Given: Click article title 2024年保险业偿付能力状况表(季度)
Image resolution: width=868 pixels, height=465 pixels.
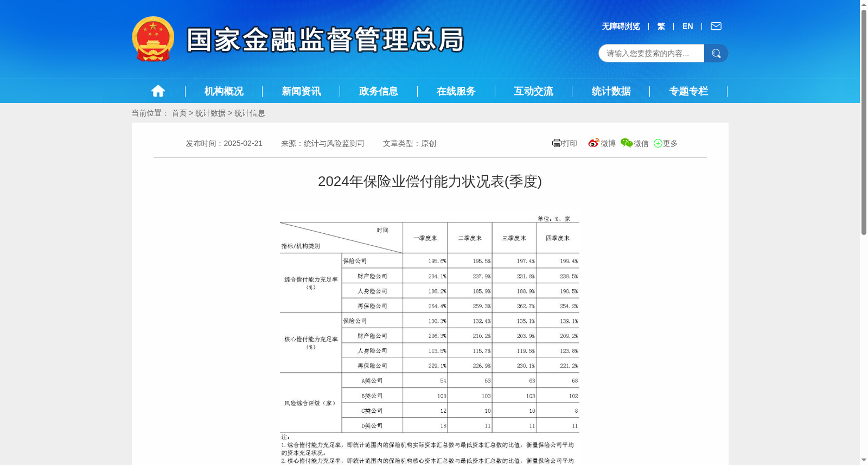Looking at the screenshot, I should point(430,181).
